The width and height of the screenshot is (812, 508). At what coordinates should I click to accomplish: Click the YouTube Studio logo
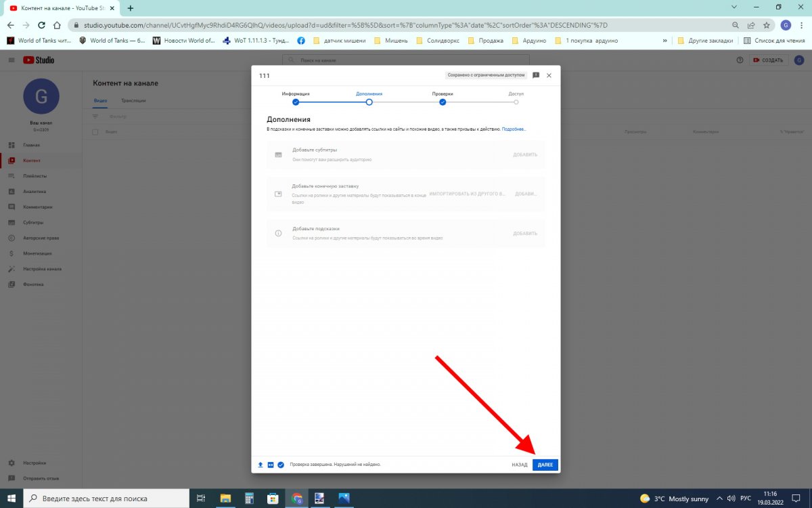click(39, 60)
